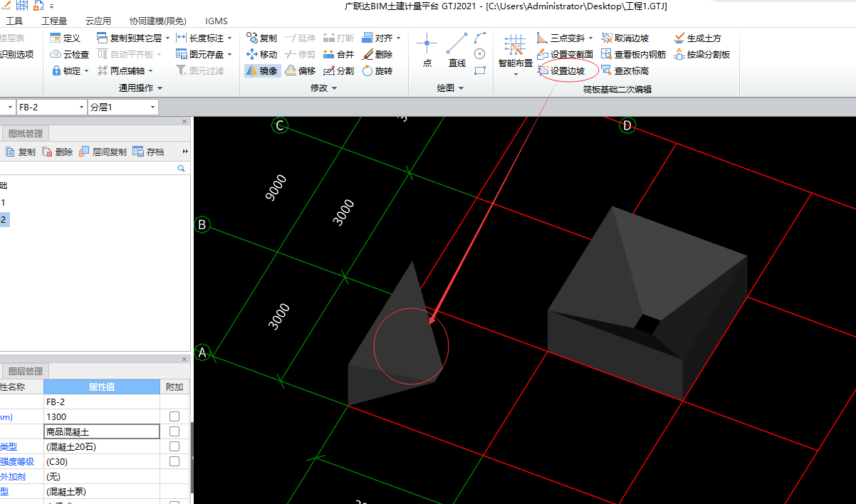The height and width of the screenshot is (504, 856).
Task: Select the 旋转 rotate tool
Action: coord(377,70)
